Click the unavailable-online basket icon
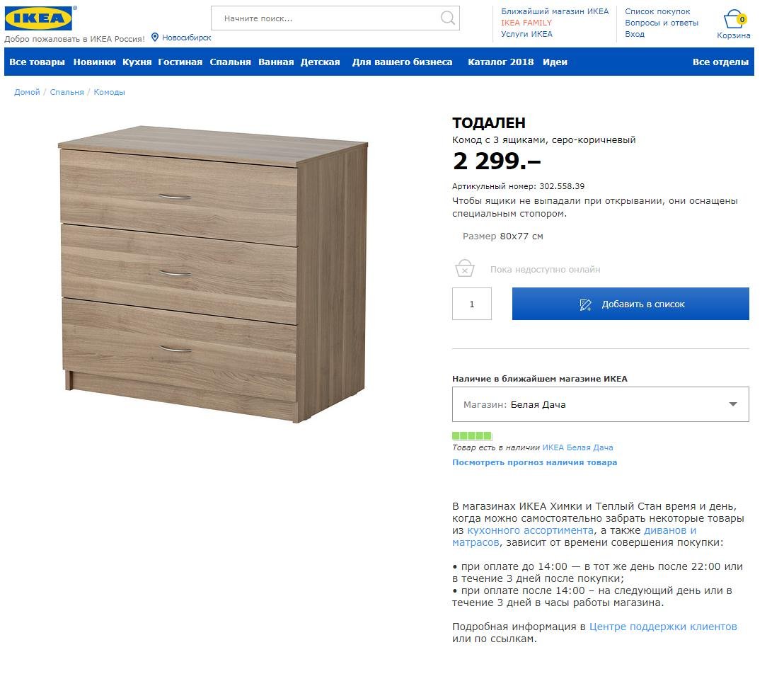Image resolution: width=784 pixels, height=691 pixels. (464, 269)
